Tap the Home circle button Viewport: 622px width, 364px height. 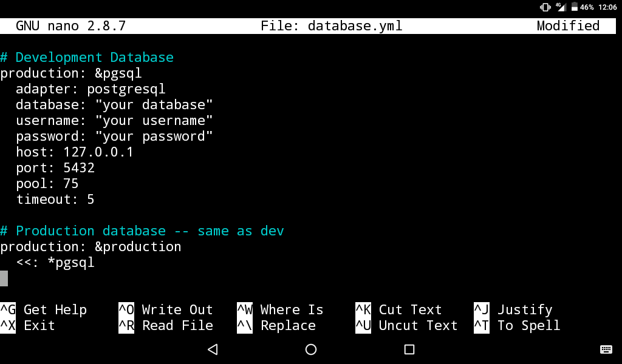310,349
